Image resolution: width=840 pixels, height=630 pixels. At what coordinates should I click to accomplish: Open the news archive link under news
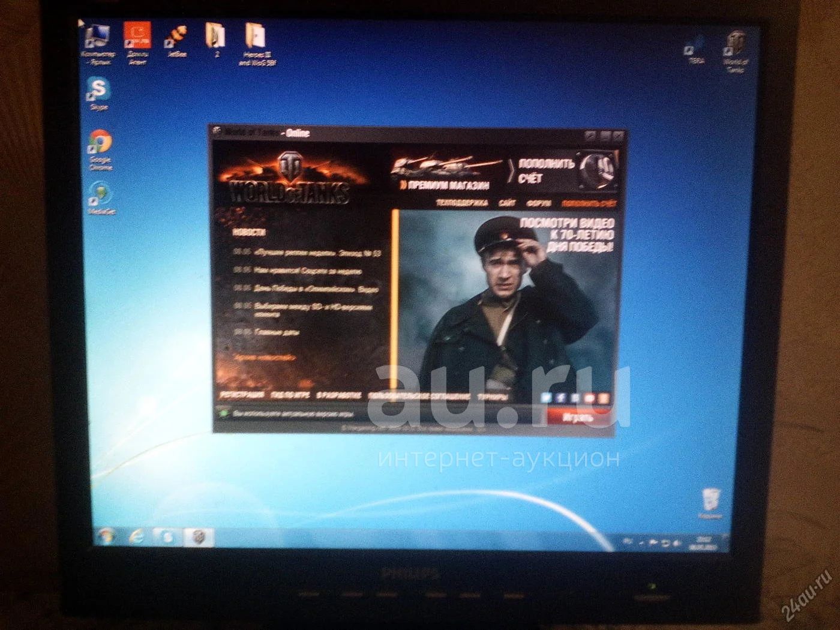[x=265, y=358]
